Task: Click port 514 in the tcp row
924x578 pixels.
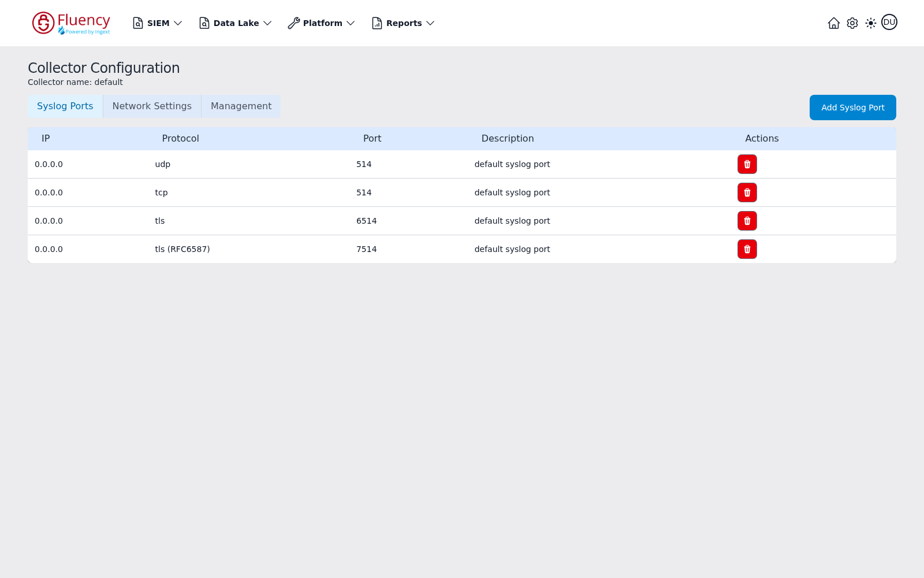Action: (x=364, y=192)
